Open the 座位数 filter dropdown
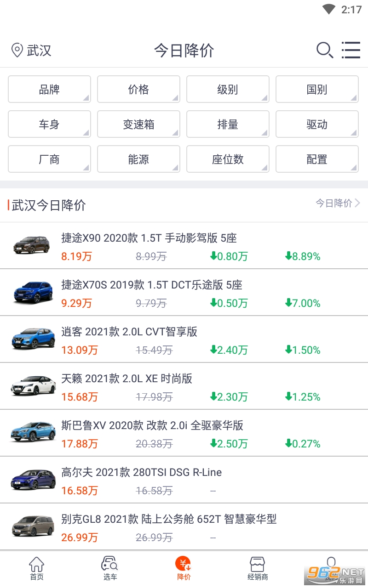368x588 pixels. tap(228, 159)
